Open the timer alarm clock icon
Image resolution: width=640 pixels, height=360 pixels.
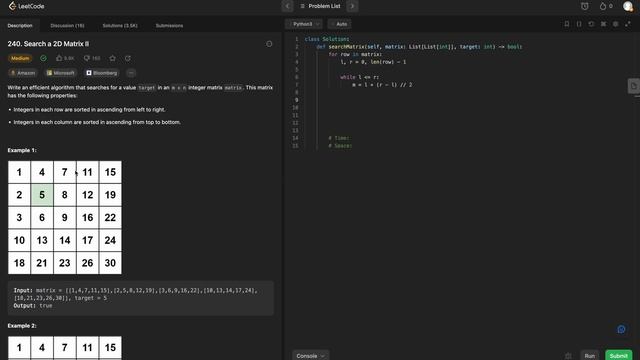[x=584, y=6]
